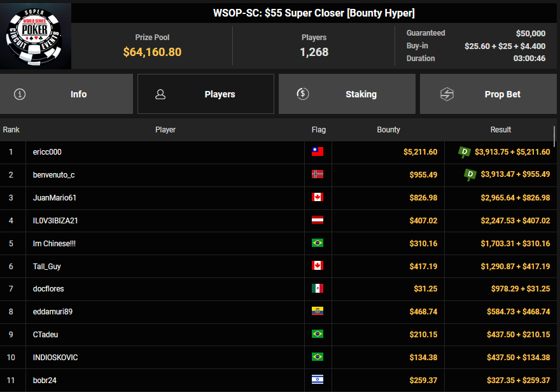The width and height of the screenshot is (560, 392).
Task: Click the players list vertical scrollbar
Action: tap(556, 137)
